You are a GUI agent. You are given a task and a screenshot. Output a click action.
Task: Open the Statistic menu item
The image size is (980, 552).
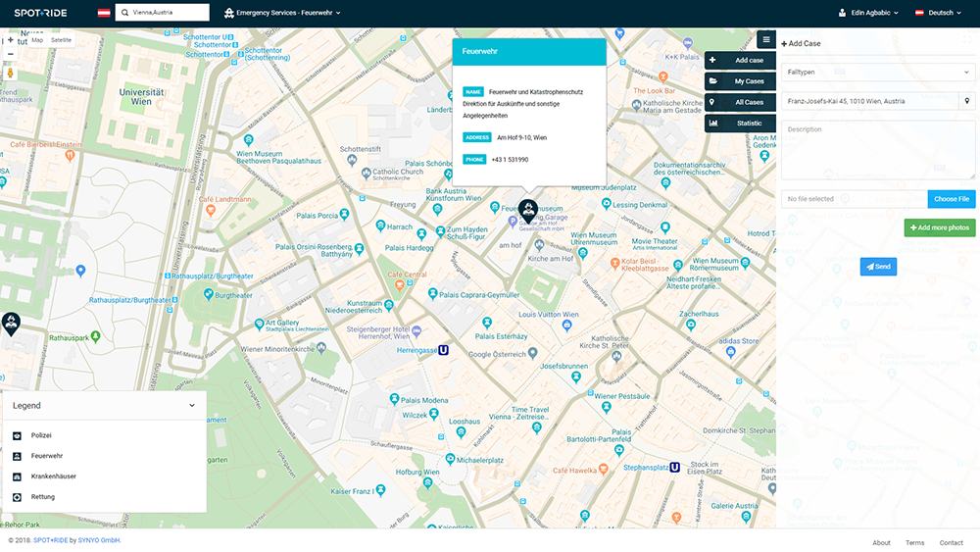point(740,124)
